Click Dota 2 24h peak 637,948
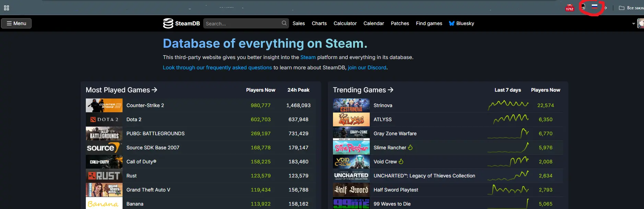This screenshot has height=209, width=644. click(298, 119)
